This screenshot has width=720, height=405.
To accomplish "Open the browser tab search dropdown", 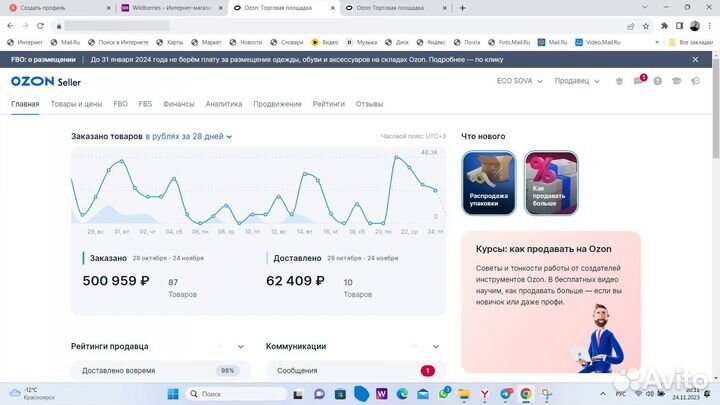I will tap(644, 7).
